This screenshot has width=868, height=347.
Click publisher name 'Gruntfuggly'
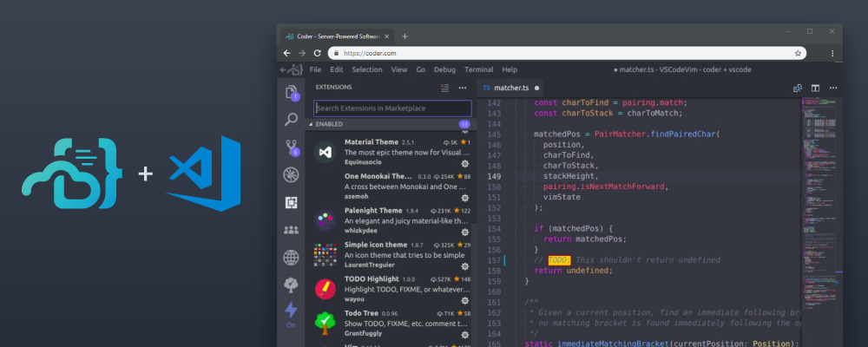tap(363, 334)
